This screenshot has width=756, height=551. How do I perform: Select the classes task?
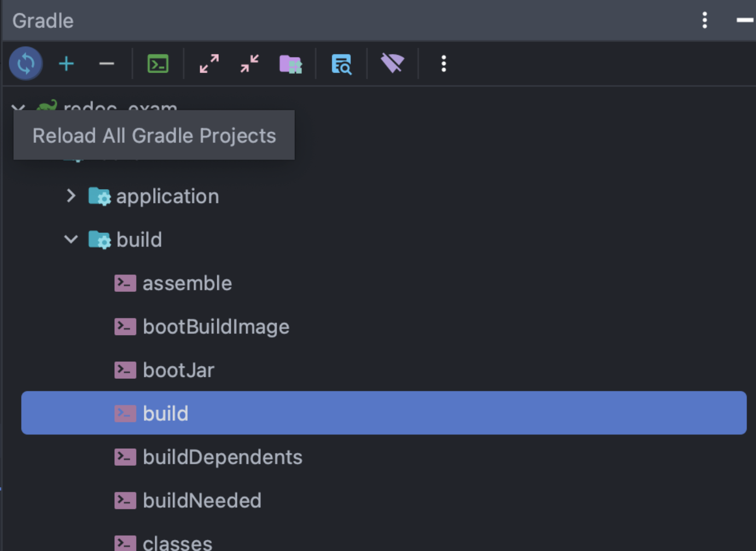pos(177,543)
